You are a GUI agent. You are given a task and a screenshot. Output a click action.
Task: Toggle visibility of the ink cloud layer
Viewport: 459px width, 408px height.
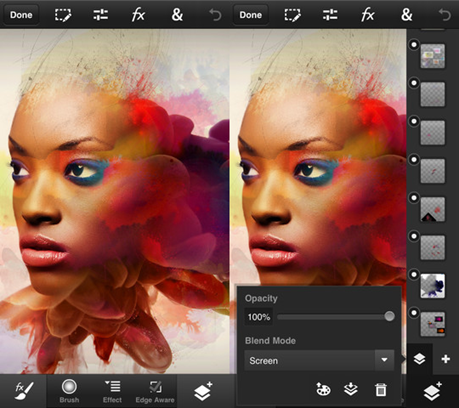point(414,274)
